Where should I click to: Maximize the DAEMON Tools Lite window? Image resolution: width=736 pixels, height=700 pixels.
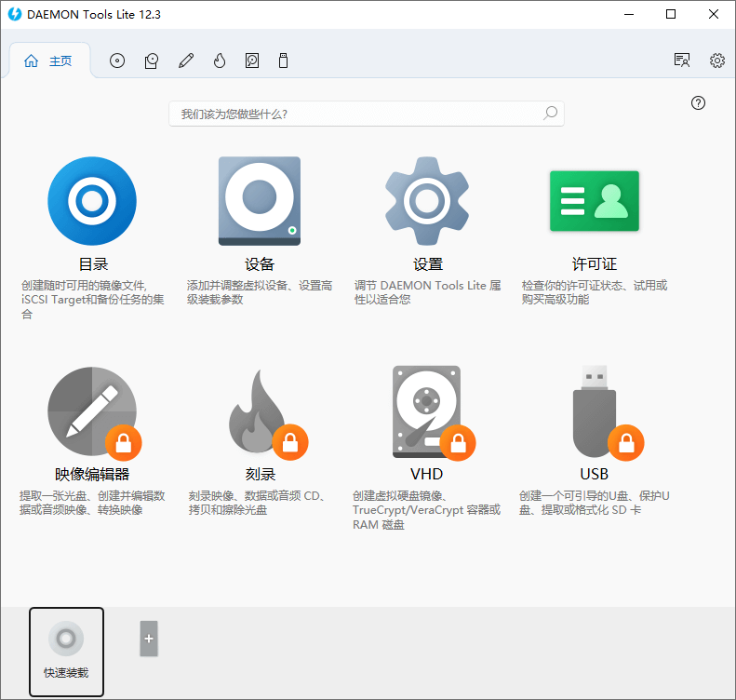(x=671, y=14)
